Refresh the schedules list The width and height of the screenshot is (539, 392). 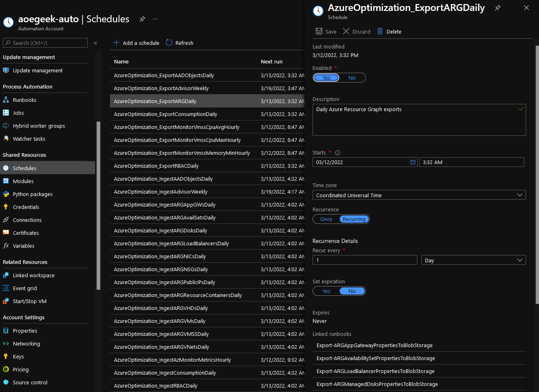tap(180, 43)
